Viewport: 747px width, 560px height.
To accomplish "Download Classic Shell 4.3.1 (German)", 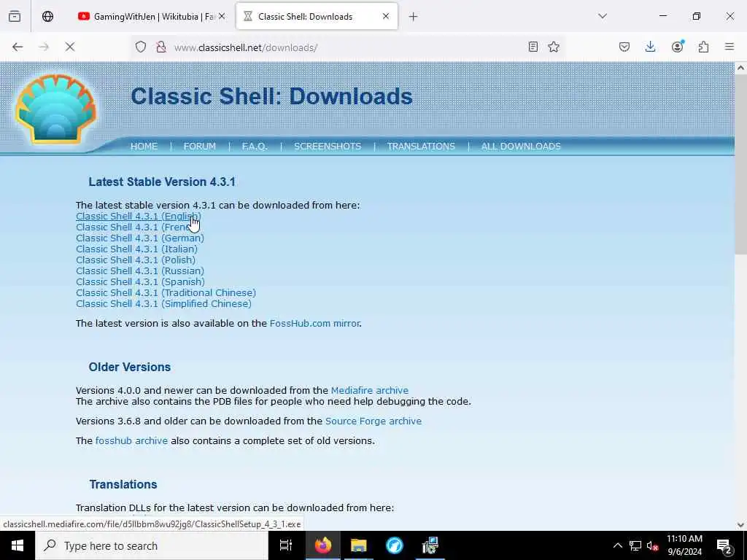I will pos(139,238).
